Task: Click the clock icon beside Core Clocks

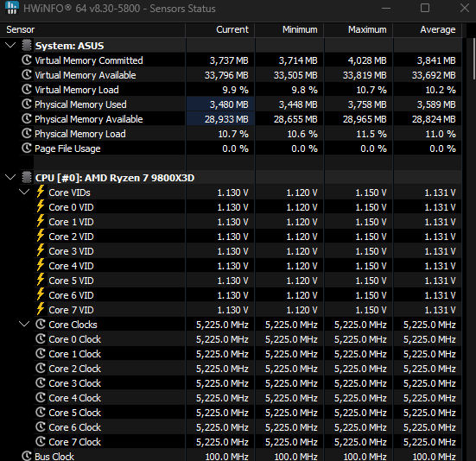Action: coord(41,325)
